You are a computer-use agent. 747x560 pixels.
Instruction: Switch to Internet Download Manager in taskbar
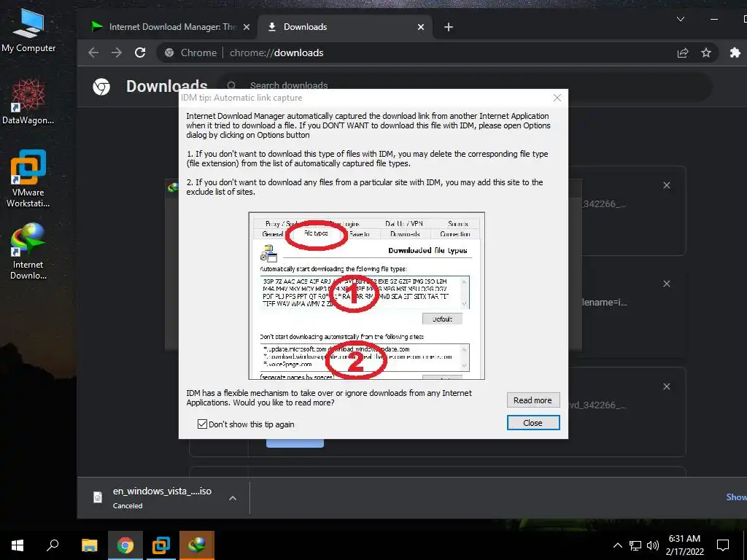197,545
